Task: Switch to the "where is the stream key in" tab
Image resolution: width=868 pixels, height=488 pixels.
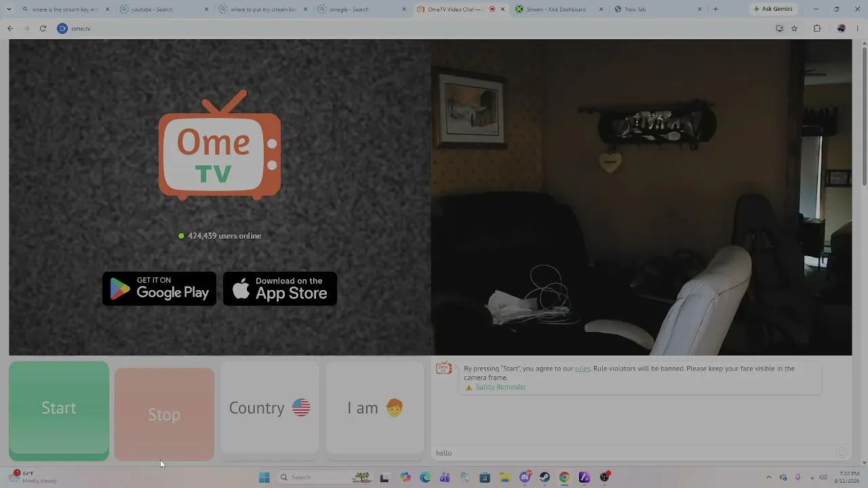Action: 64,9
